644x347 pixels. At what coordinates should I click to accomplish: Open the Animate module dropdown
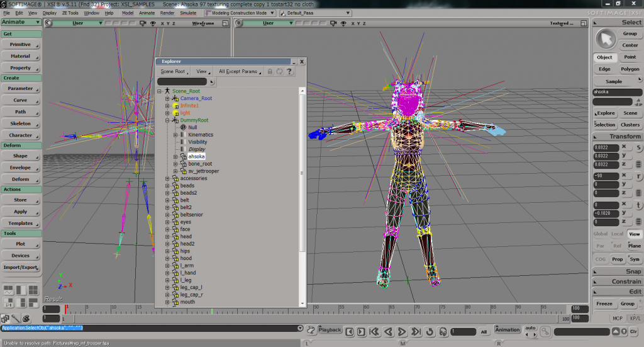pyautogui.click(x=21, y=22)
